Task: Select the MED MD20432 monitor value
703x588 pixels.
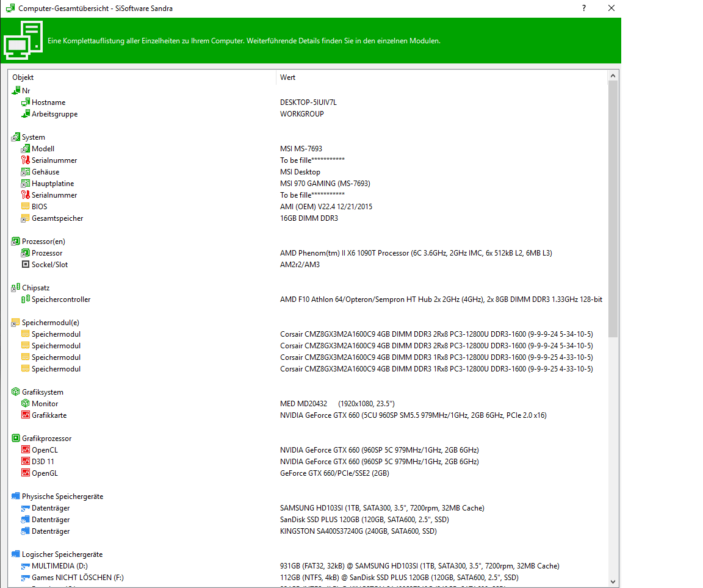Action: click(337, 403)
